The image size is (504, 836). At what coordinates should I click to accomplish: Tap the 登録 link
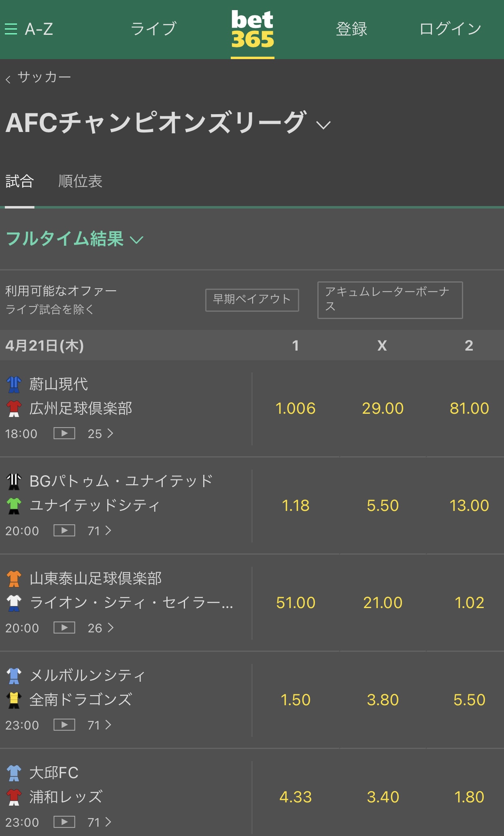point(351,29)
